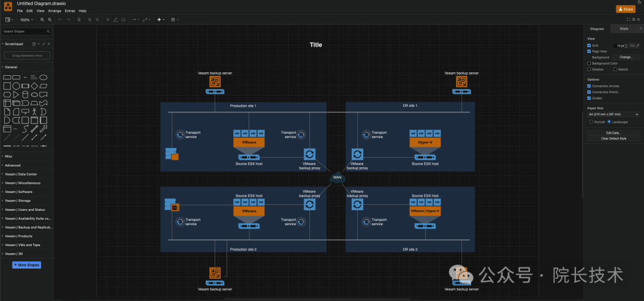The width and height of the screenshot is (644, 301).
Task: Open the Help menu
Action: point(82,11)
